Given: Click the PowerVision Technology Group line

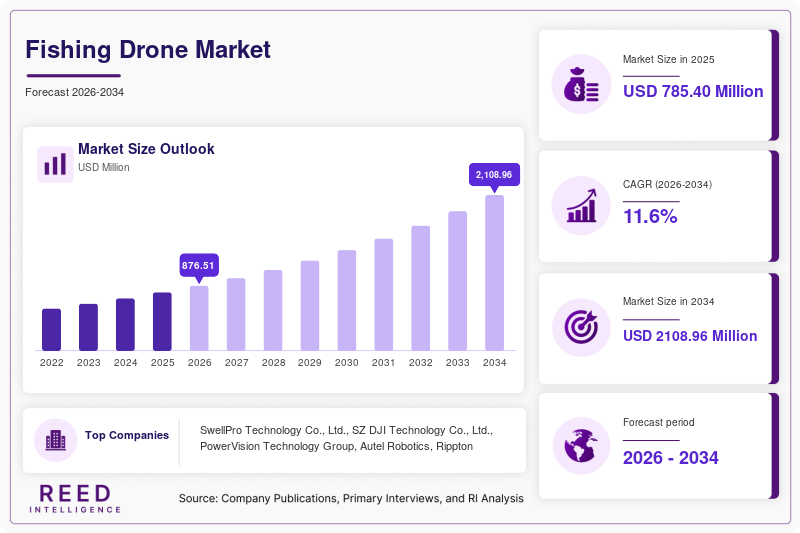Looking at the screenshot, I should click(x=336, y=446).
